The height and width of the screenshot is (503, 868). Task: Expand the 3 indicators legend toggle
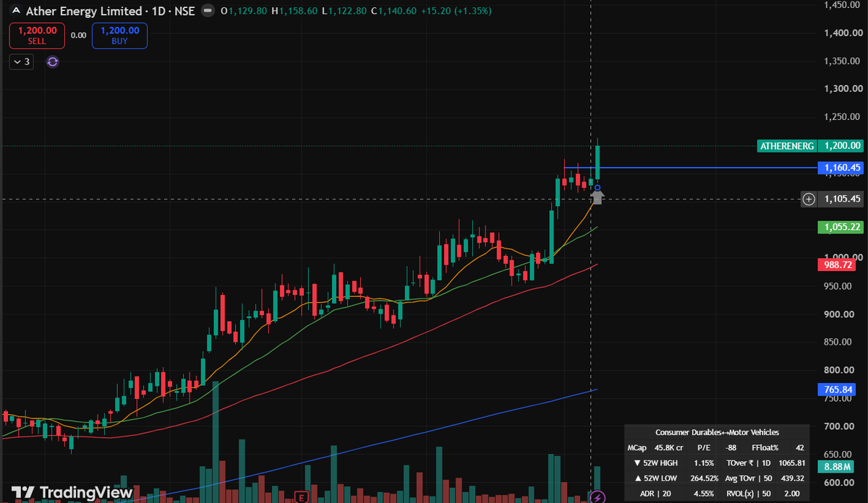[21, 62]
